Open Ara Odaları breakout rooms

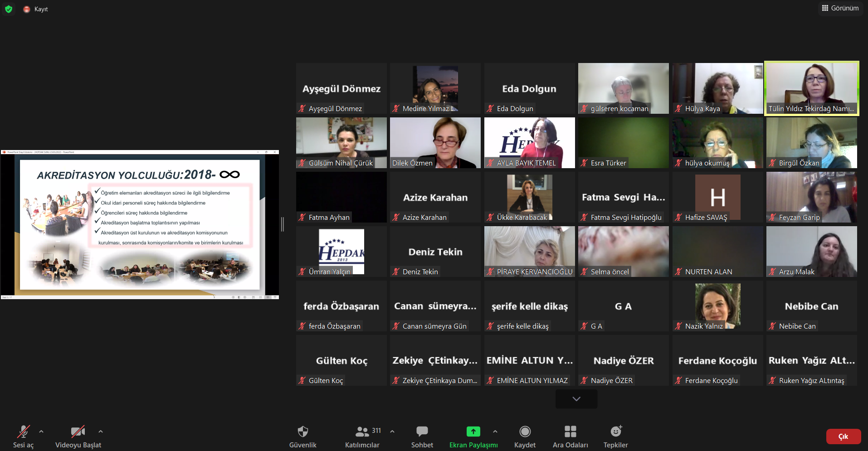point(570,432)
